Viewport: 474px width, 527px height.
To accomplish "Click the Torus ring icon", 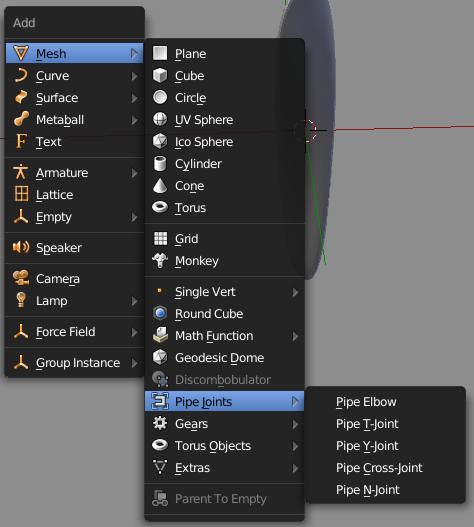I will pyautogui.click(x=160, y=207).
